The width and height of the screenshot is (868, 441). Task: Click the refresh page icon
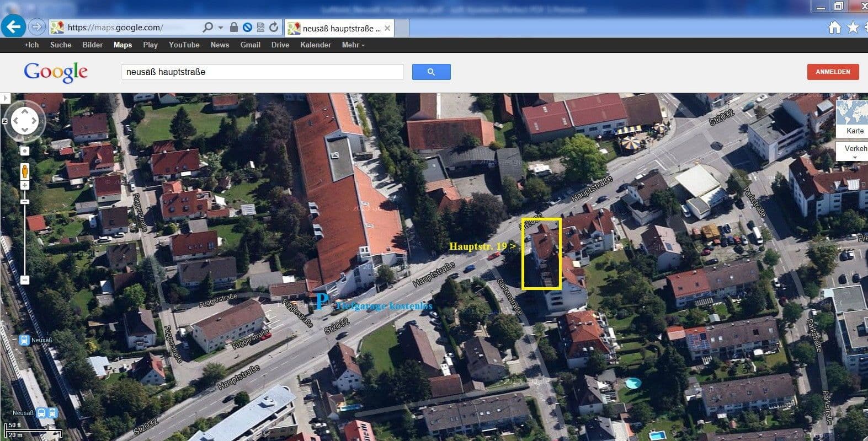274,27
